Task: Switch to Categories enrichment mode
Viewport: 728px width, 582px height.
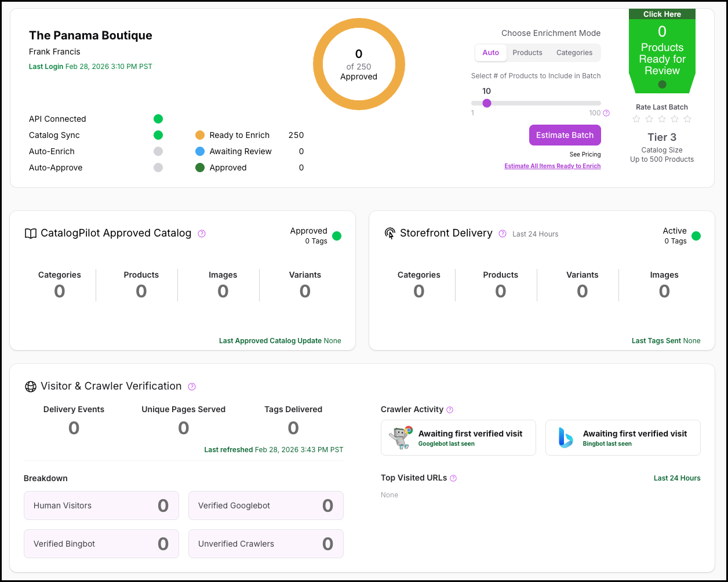Action: (574, 53)
